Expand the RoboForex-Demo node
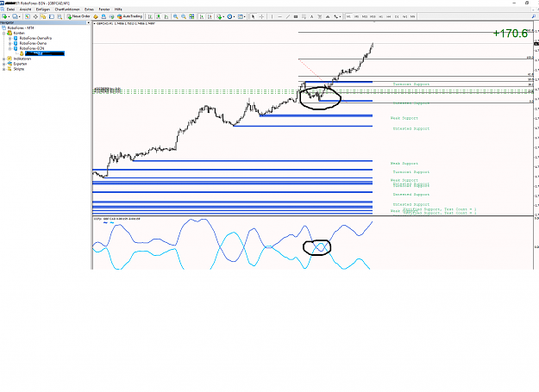The width and height of the screenshot is (539, 392). [x=10, y=44]
